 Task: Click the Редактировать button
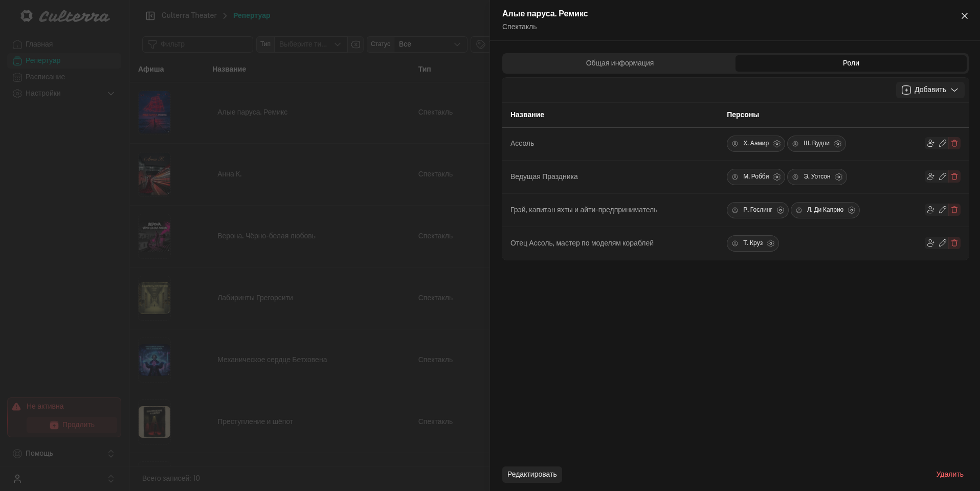point(532,475)
